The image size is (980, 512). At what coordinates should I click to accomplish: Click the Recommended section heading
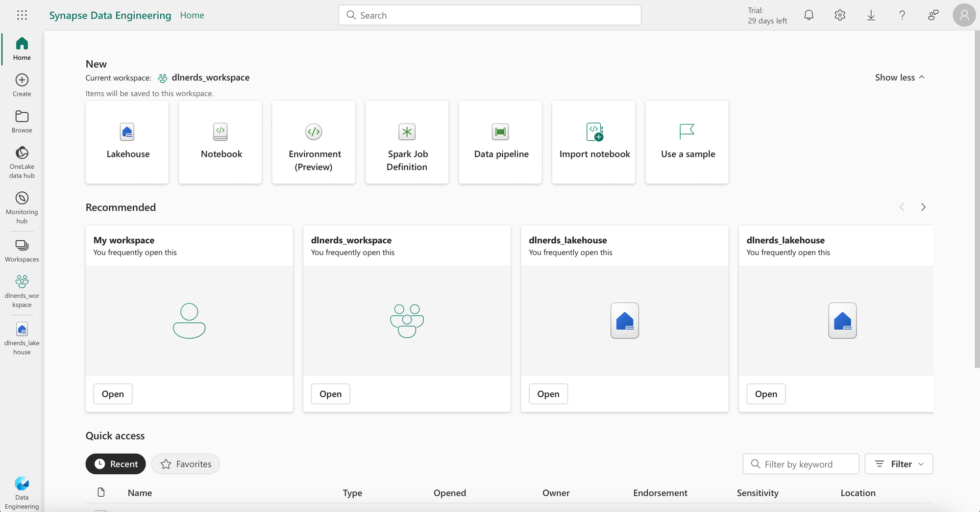(121, 207)
